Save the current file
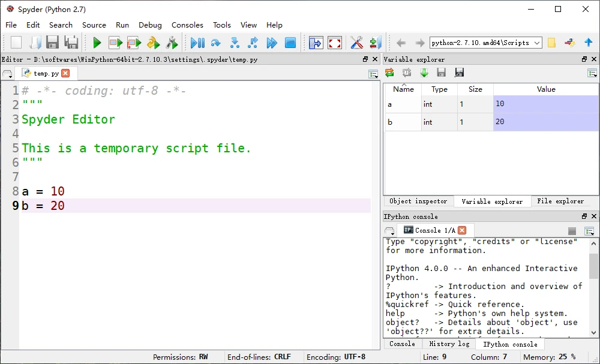The image size is (600, 364). 52,43
